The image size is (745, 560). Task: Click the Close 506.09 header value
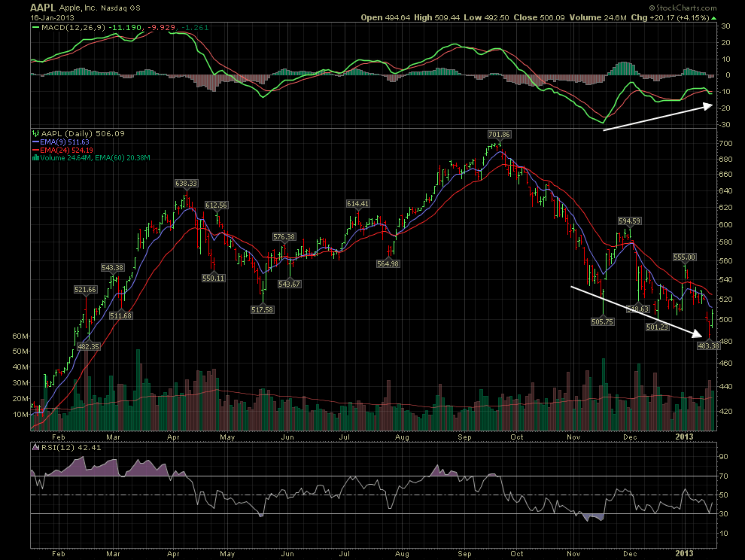[x=539, y=17]
